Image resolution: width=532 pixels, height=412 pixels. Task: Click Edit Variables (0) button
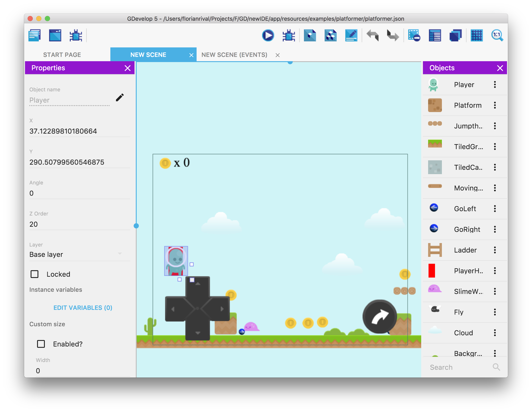click(83, 307)
